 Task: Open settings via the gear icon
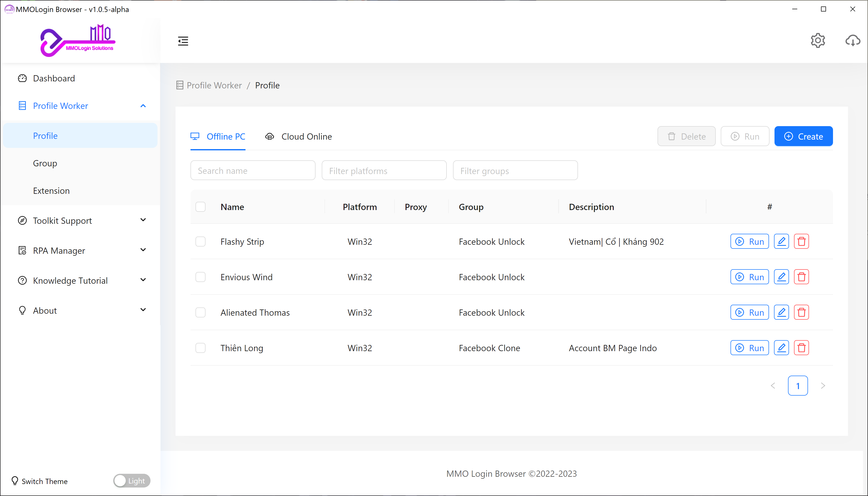[x=817, y=41]
